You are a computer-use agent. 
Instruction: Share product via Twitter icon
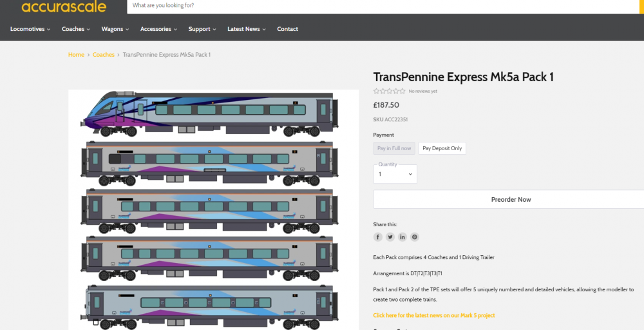(x=390, y=237)
